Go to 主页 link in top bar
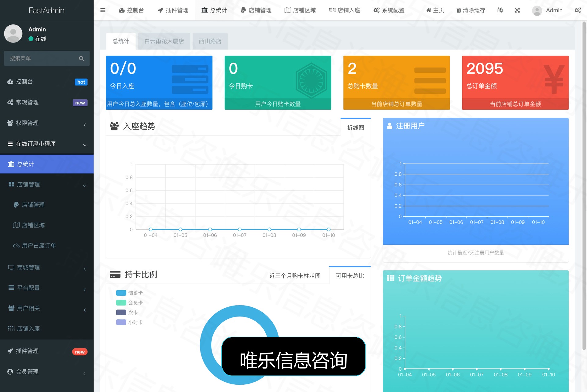The image size is (587, 392). coord(435,10)
